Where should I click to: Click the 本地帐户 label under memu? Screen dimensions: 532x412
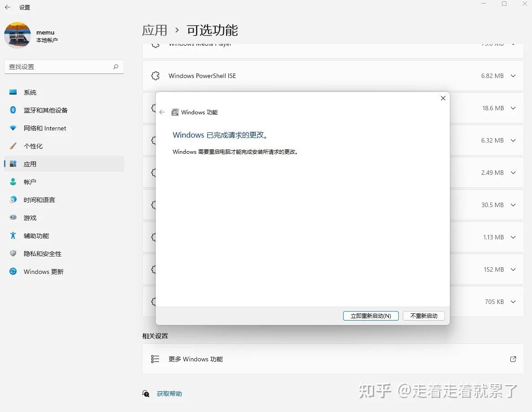click(47, 40)
